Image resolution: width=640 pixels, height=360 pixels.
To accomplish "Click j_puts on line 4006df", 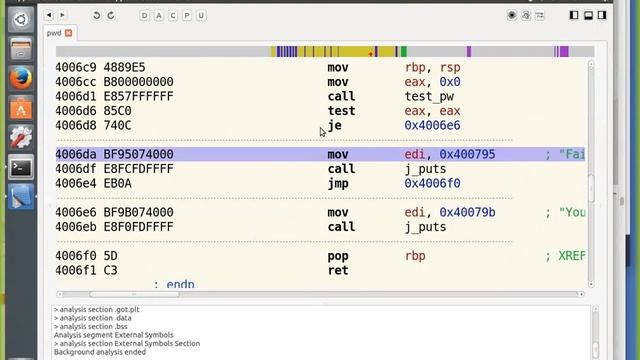I will (425, 169).
